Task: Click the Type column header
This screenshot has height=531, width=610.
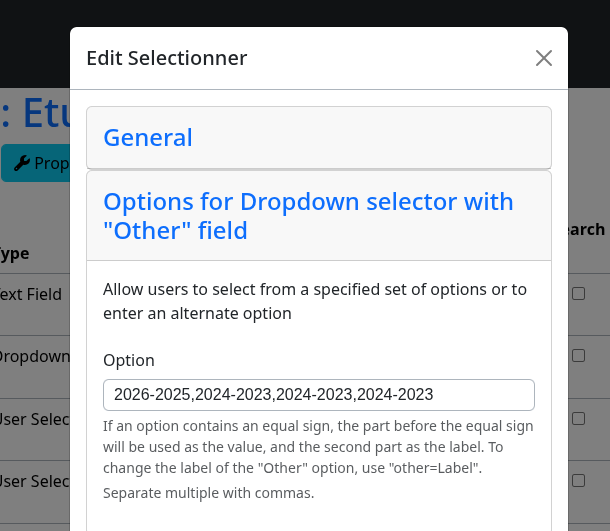Action: [x=14, y=254]
